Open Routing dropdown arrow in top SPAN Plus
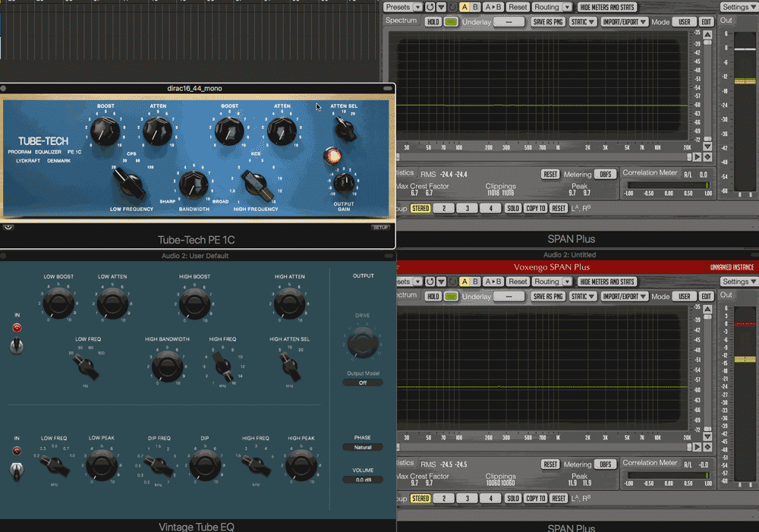The height and width of the screenshot is (532, 759). tap(567, 8)
